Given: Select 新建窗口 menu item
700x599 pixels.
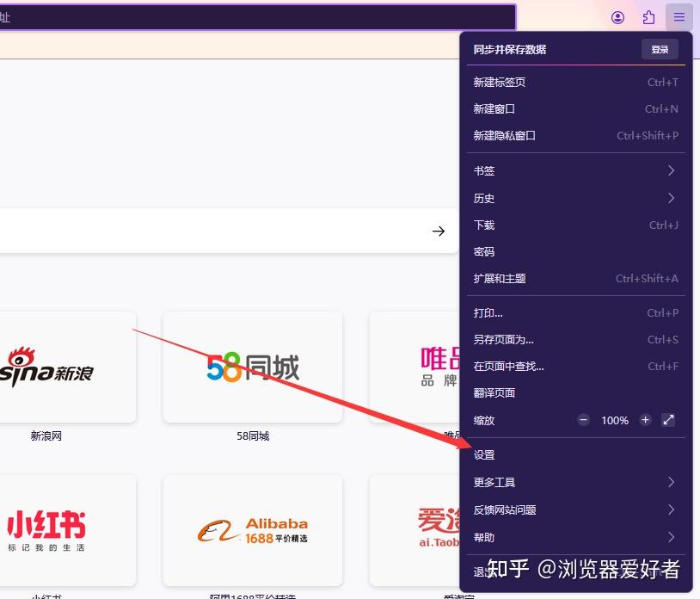Looking at the screenshot, I should click(x=576, y=109).
